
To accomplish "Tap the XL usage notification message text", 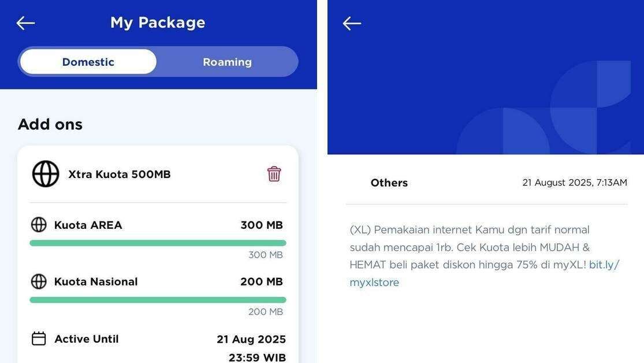I will pyautogui.click(x=485, y=255).
